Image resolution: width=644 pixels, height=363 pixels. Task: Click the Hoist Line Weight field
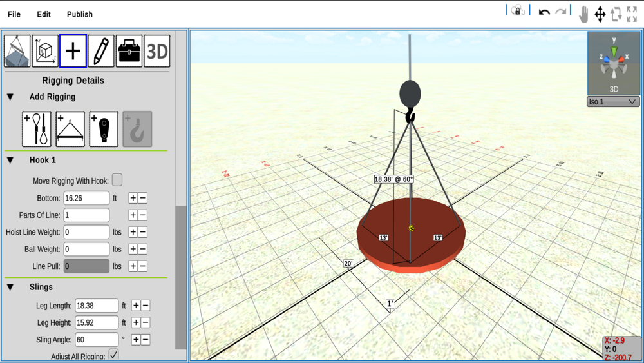(86, 232)
